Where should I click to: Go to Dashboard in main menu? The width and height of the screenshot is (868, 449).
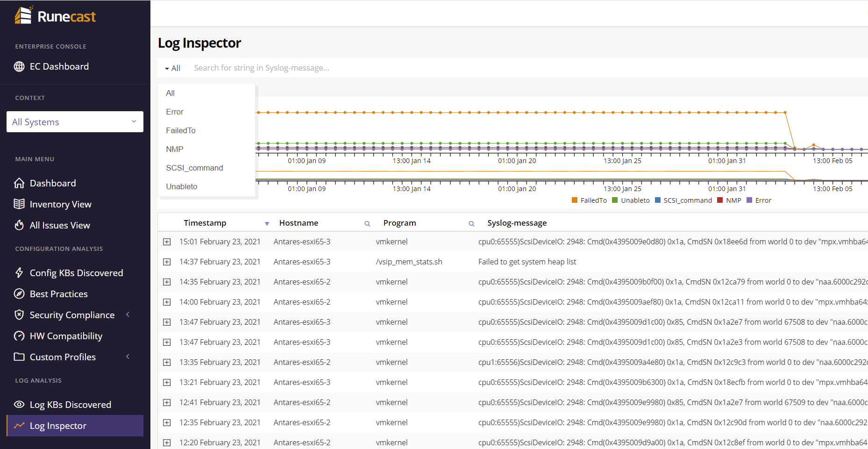53,183
